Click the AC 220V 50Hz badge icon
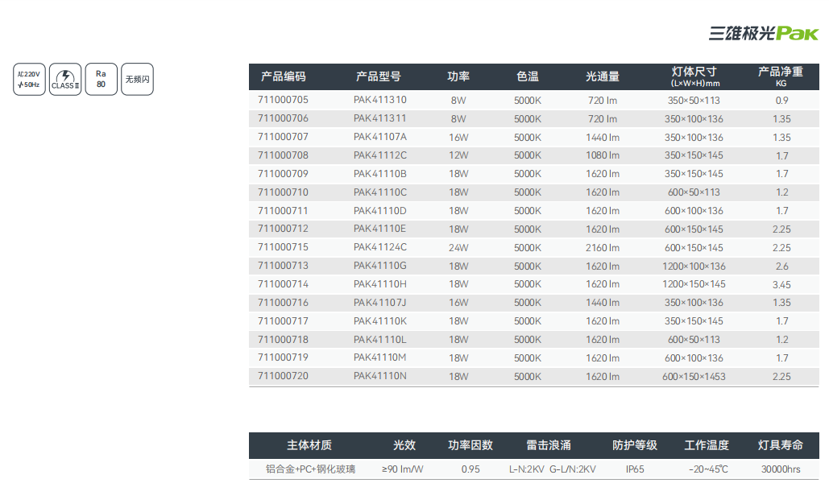This screenshot has height=504, width=829. pyautogui.click(x=30, y=79)
